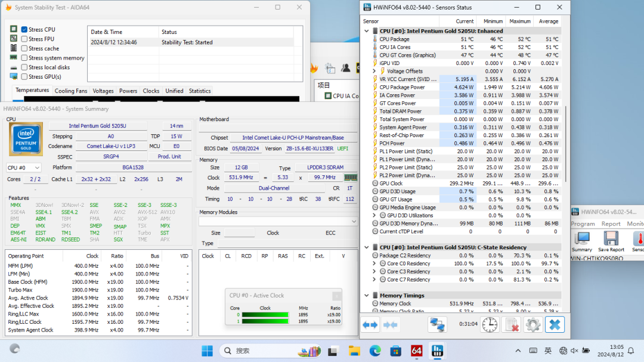Enable Stress system memory checkbox
The height and width of the screenshot is (362, 644).
coord(24,58)
